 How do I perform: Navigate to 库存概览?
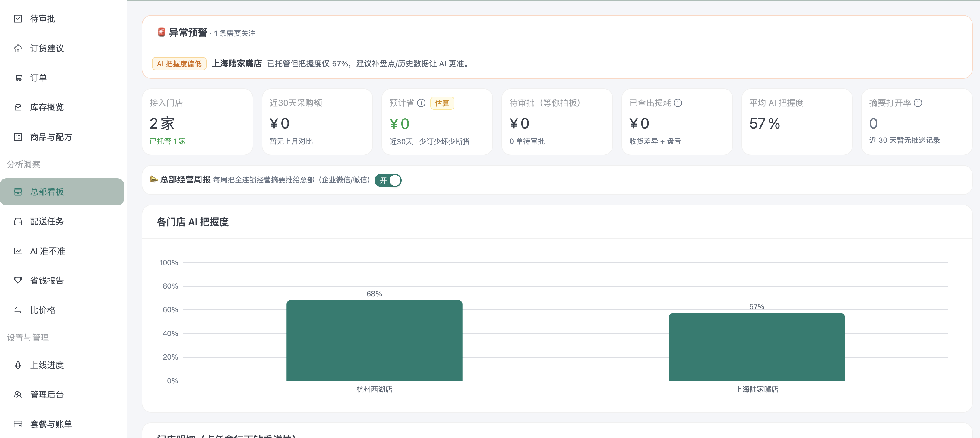pos(62,107)
